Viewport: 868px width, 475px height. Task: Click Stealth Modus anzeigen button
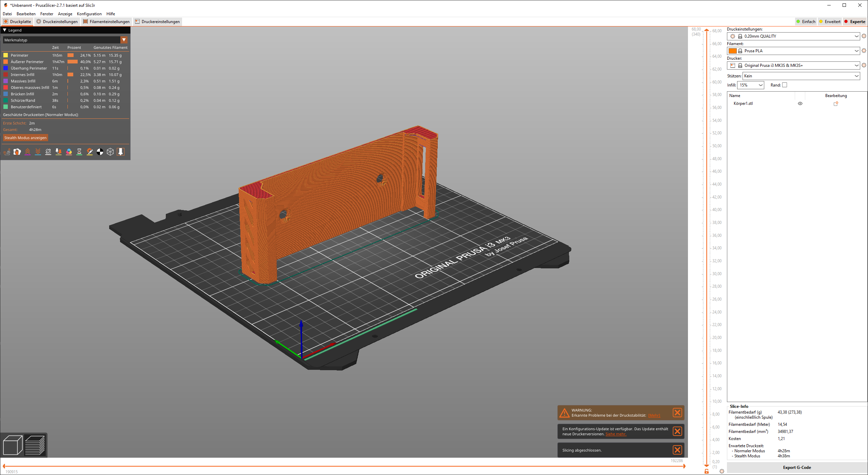coord(25,138)
